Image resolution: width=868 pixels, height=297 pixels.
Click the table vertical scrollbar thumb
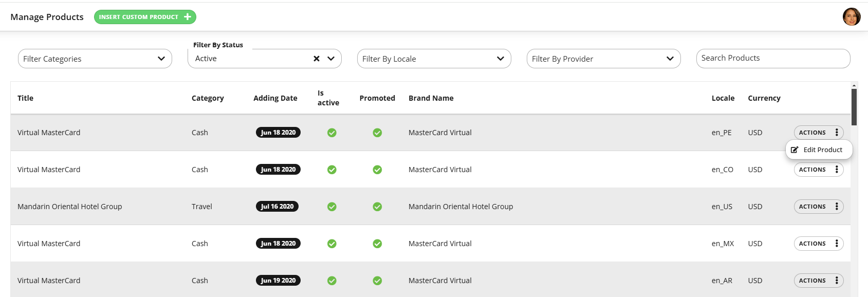pos(854,107)
